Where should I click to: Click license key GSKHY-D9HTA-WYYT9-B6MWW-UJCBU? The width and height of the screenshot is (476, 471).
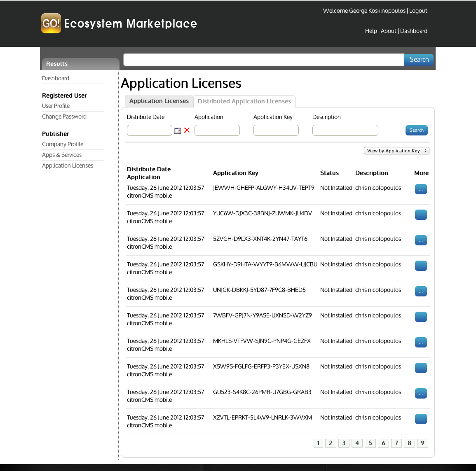click(x=265, y=264)
